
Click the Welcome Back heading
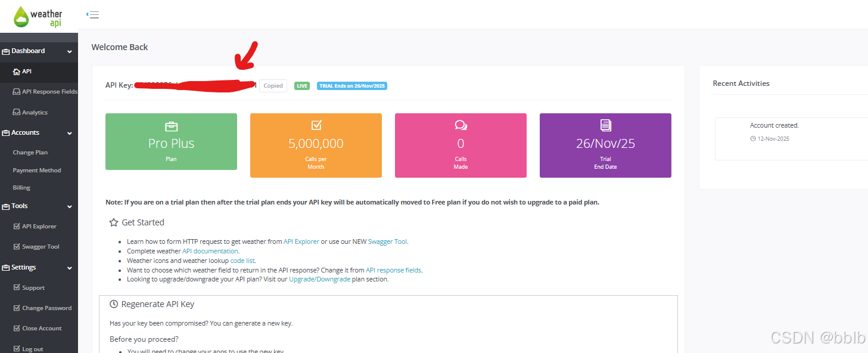(120, 47)
